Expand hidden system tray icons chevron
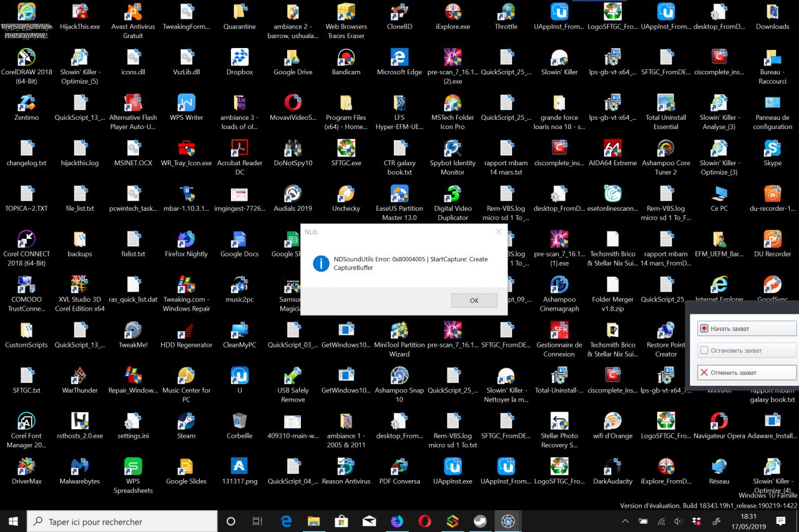The width and height of the screenshot is (799, 532). [625, 521]
